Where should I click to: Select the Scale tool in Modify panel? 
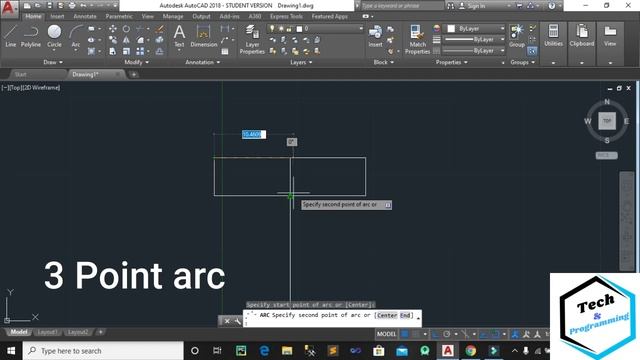point(127,51)
